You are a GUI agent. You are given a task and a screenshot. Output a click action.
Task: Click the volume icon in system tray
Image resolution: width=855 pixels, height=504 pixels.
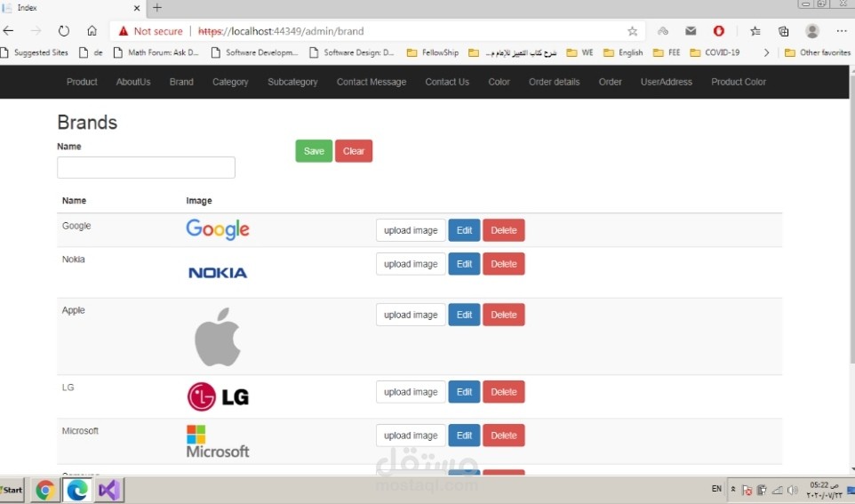coord(792,490)
